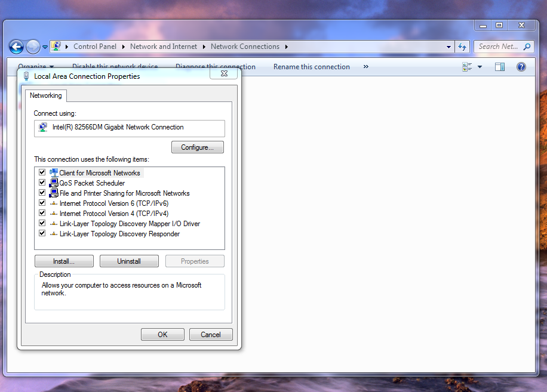
Task: Click the Uninstall button
Action: point(129,261)
